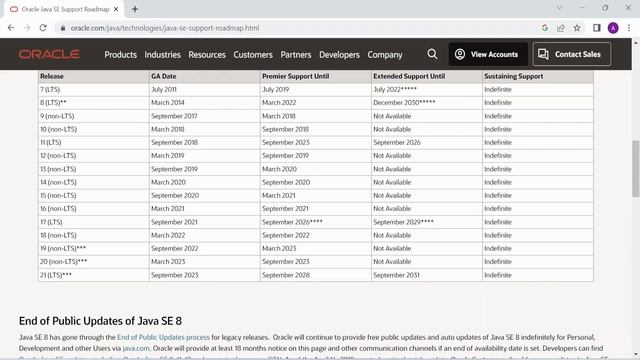Open the java.com link
The image size is (640, 360).
136,348
